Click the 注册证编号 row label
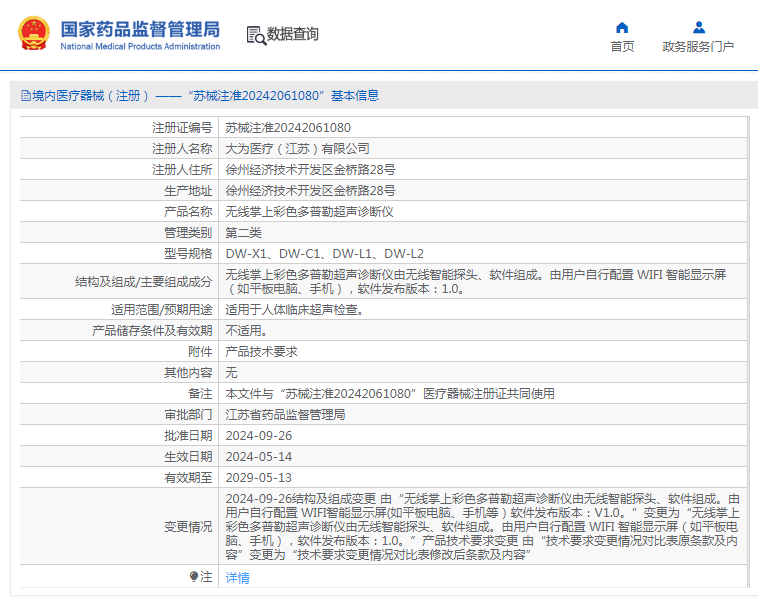758x601 pixels. (182, 128)
